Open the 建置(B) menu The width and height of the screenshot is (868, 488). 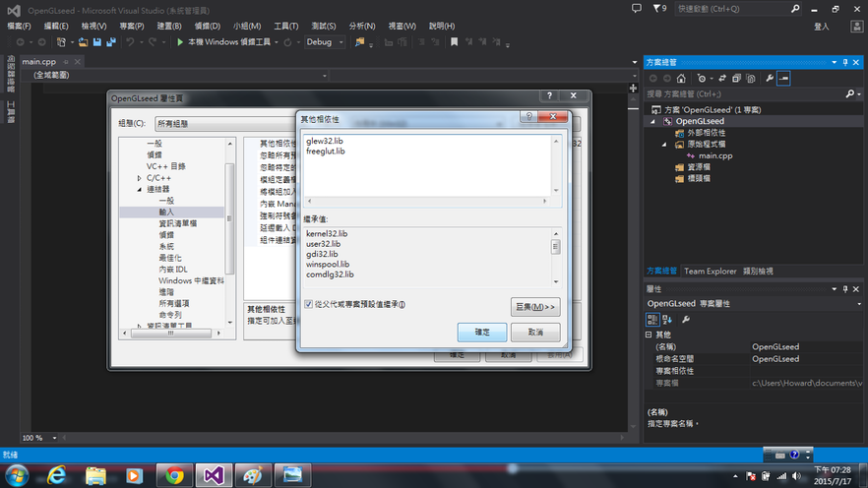[169, 26]
